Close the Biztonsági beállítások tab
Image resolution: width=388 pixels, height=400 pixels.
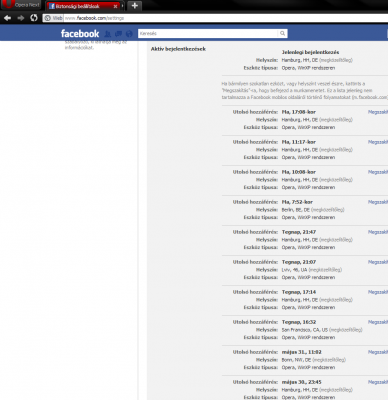(115, 6)
